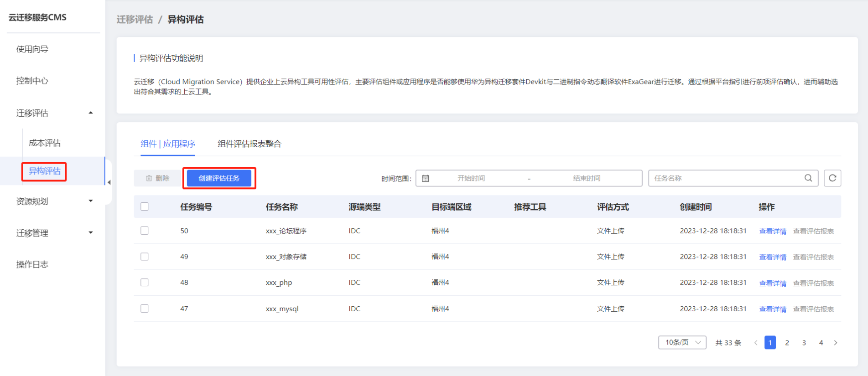Click the 共 33 条 total count
This screenshot has height=376, width=868.
tap(728, 343)
